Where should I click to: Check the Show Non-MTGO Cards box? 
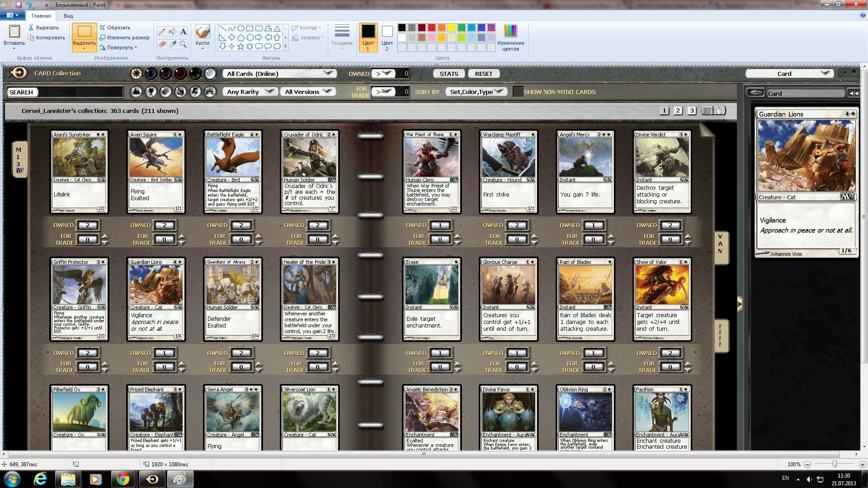[518, 92]
